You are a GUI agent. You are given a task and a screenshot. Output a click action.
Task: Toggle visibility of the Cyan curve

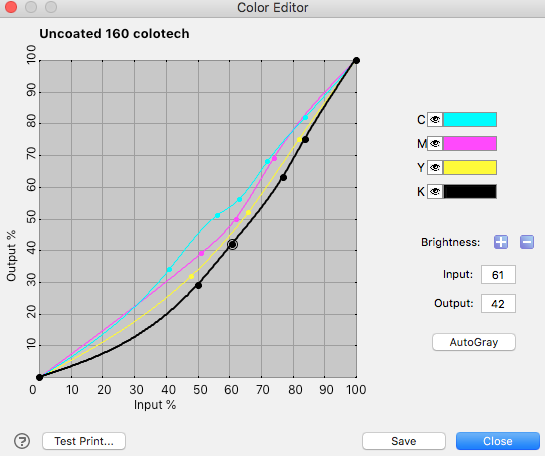coord(435,120)
